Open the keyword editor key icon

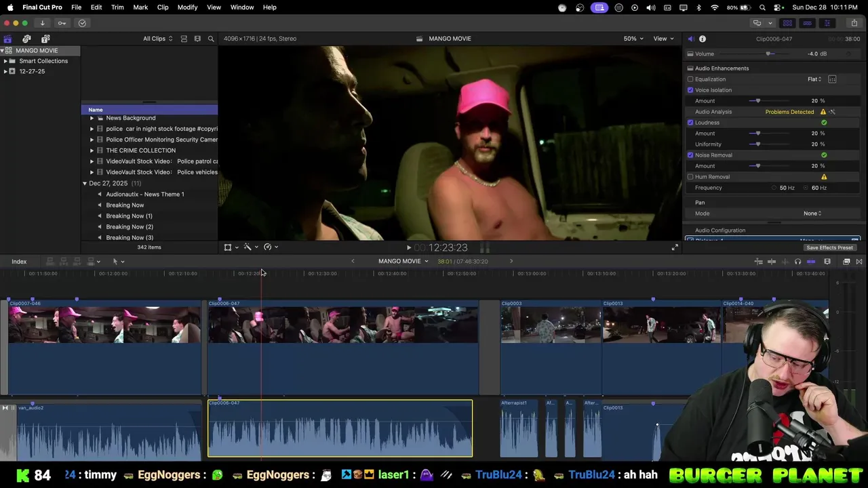tap(62, 23)
